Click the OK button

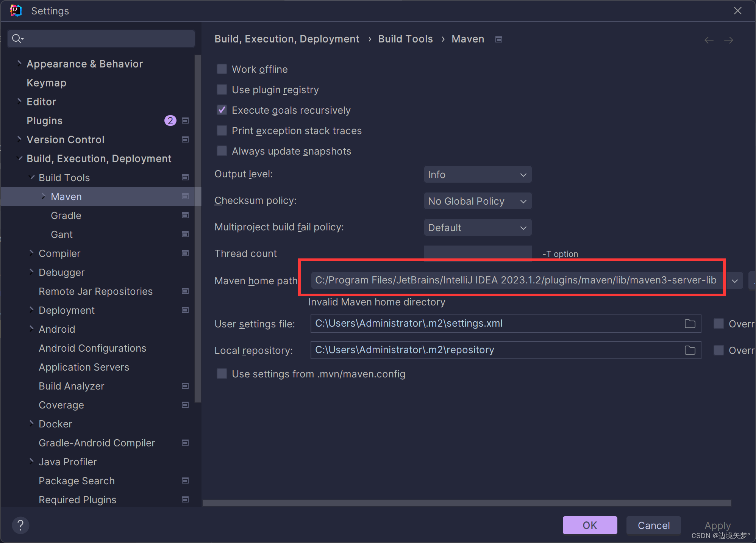pyautogui.click(x=589, y=525)
